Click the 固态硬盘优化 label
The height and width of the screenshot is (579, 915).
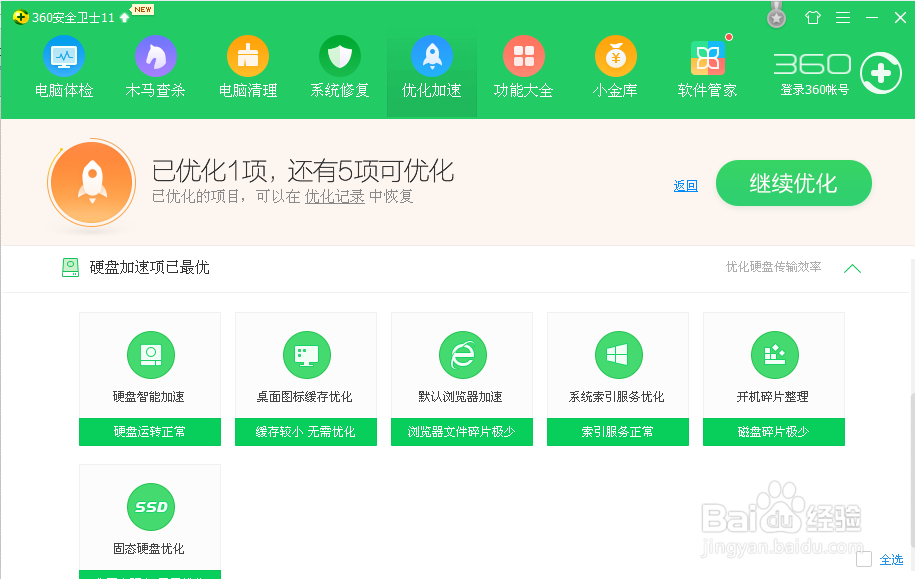coord(149,549)
